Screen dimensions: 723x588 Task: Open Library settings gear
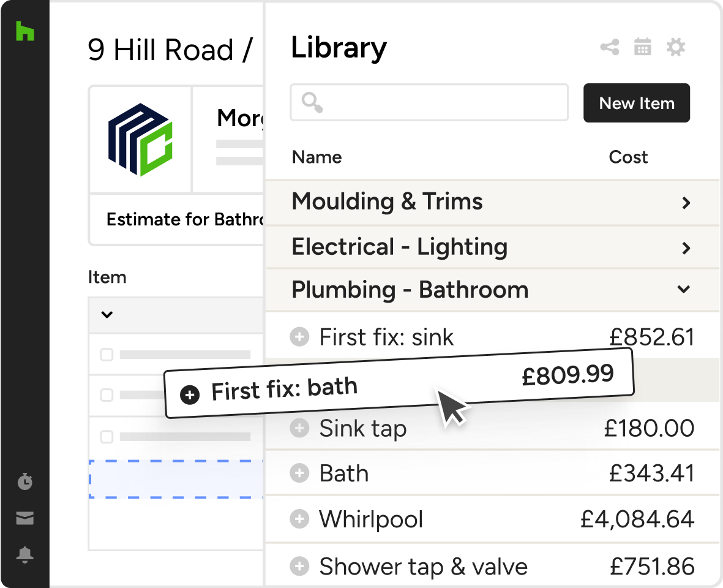click(676, 47)
